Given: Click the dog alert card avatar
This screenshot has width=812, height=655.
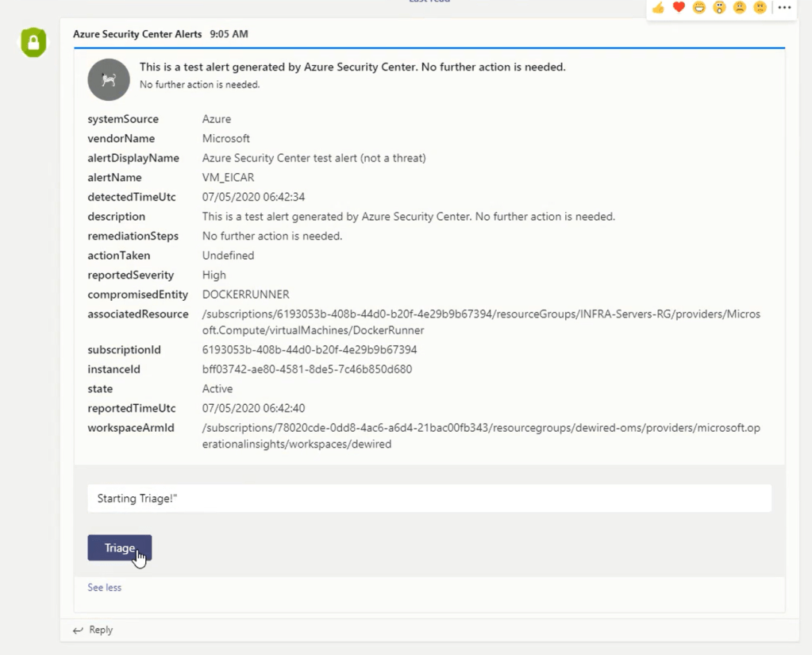Looking at the screenshot, I should [109, 79].
